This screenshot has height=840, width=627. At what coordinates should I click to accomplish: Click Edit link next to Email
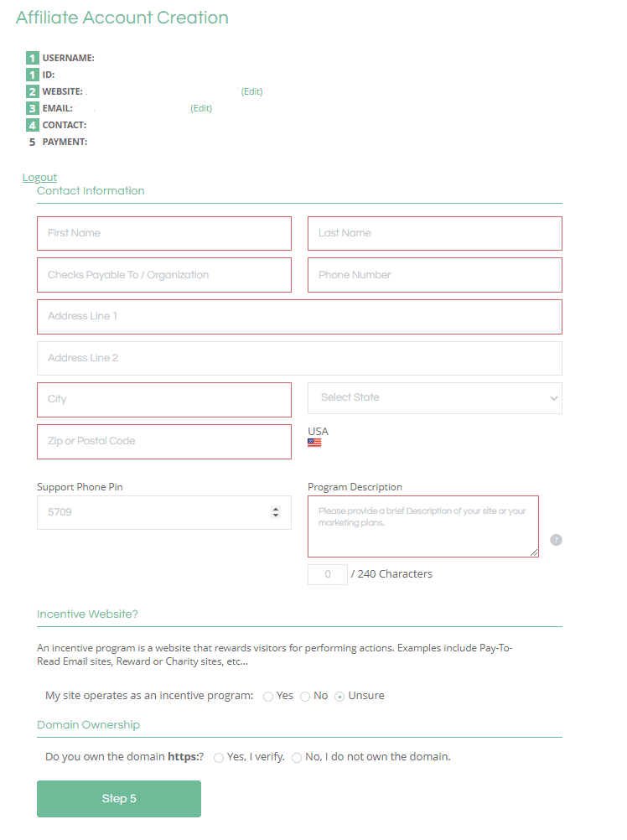click(x=201, y=108)
